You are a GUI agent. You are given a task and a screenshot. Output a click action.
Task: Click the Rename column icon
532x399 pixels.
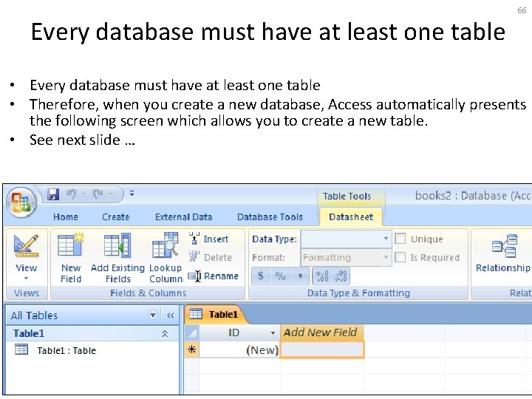coord(194,276)
